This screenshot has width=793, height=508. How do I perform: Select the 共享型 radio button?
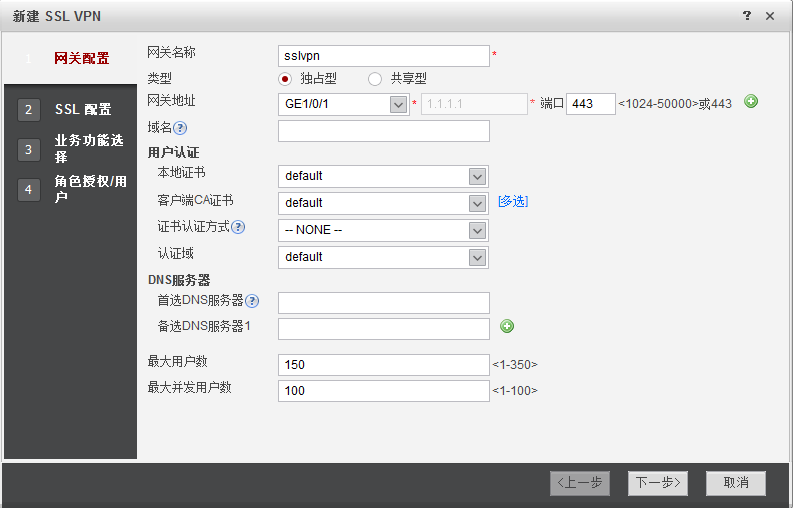coord(375,79)
